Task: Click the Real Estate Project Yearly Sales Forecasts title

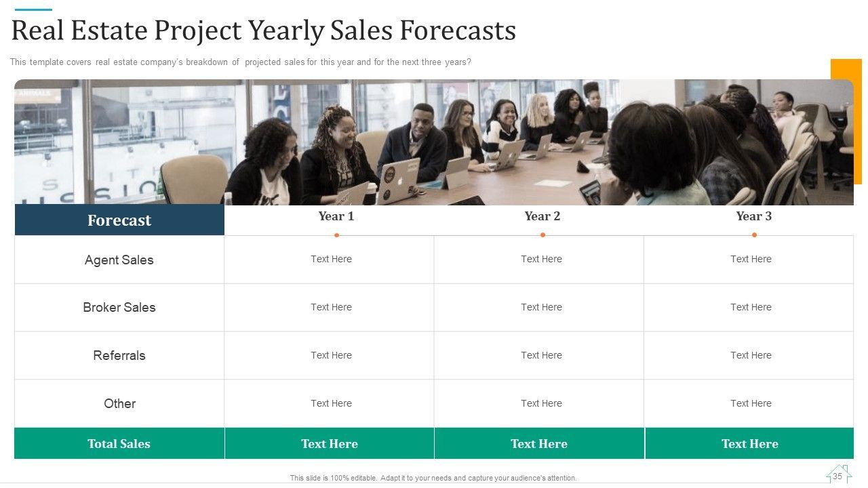Action: [264, 30]
